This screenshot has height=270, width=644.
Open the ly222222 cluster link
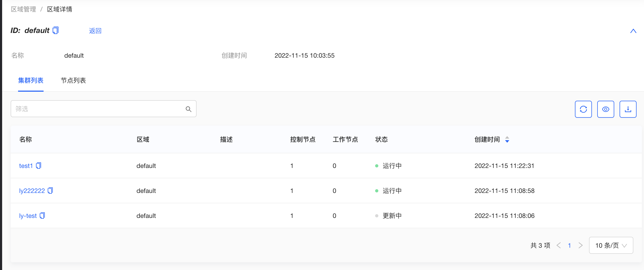(x=32, y=191)
